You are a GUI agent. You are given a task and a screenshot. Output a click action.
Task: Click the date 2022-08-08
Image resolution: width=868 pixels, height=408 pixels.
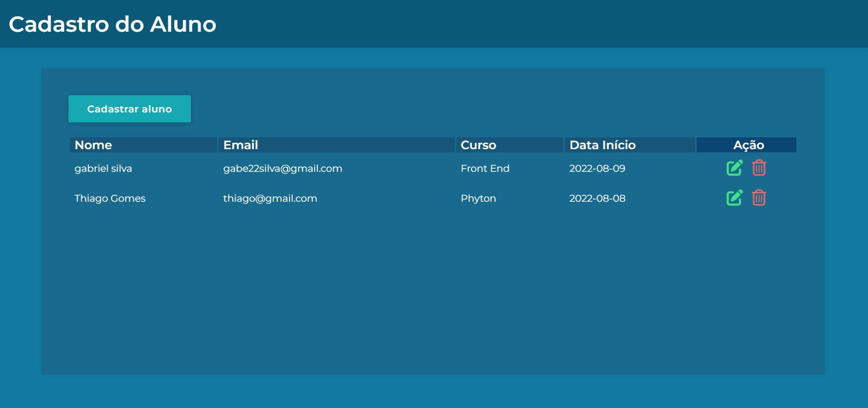click(597, 199)
